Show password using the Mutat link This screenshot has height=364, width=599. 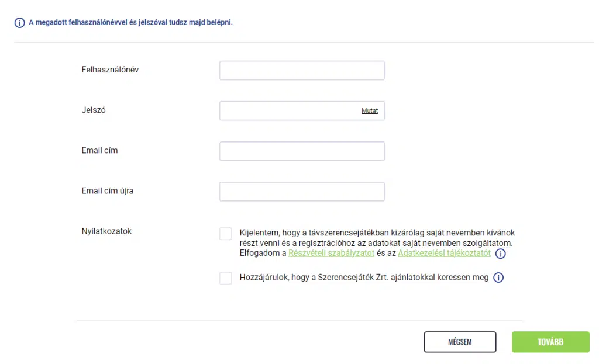pos(370,111)
